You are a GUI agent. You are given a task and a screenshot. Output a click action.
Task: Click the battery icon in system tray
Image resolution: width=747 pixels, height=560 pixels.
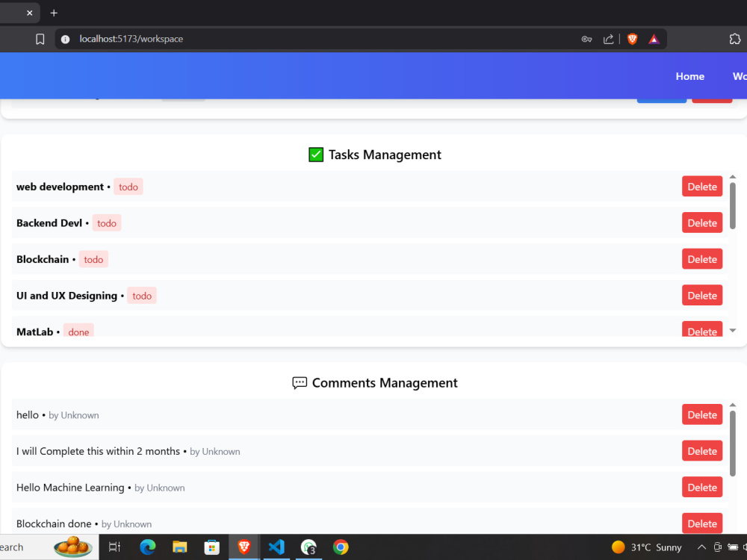(733, 547)
